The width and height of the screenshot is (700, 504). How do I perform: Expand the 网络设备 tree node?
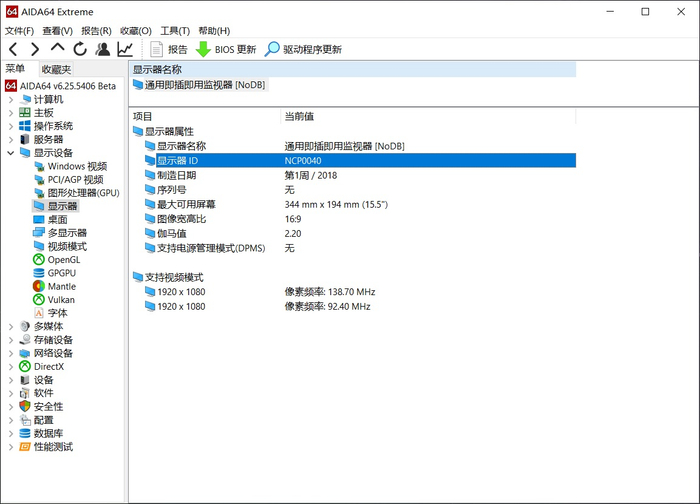pyautogui.click(x=11, y=354)
